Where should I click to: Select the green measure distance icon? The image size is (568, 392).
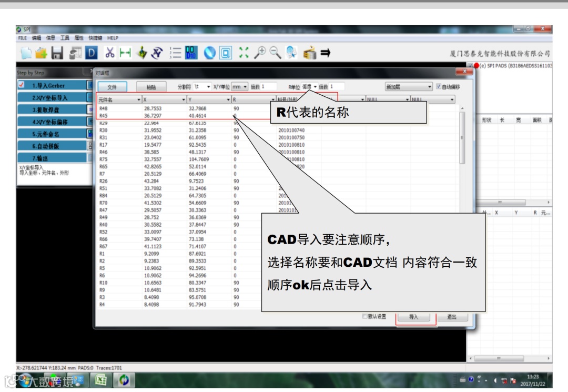click(x=125, y=53)
